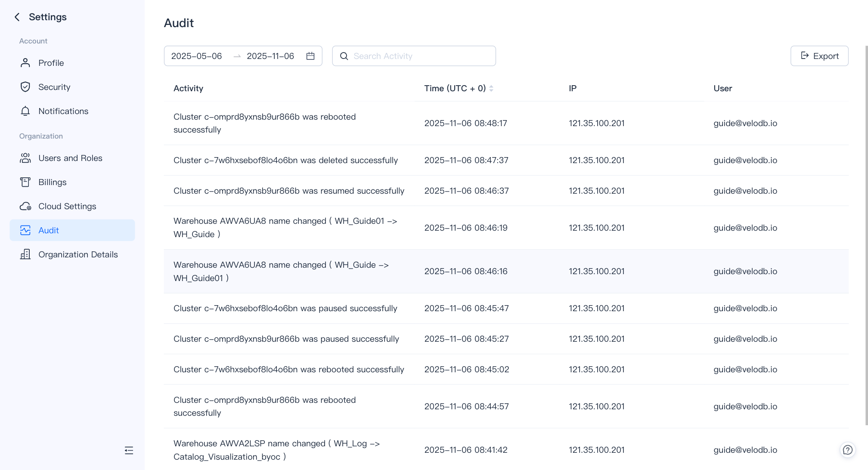Click the back arrow beside Settings
Viewport: 868px width, 470px height.
pos(17,17)
